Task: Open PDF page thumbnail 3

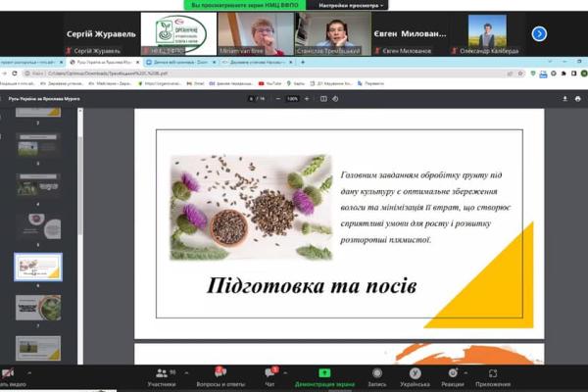Action: (x=38, y=144)
